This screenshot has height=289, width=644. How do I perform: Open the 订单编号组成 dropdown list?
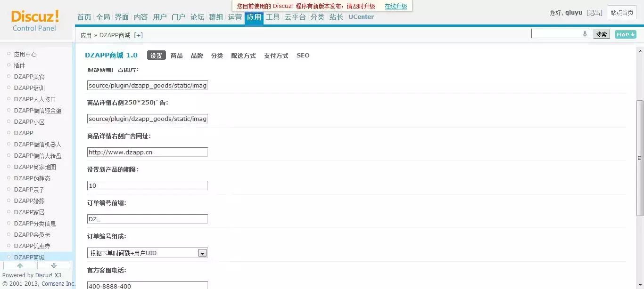tap(202, 253)
